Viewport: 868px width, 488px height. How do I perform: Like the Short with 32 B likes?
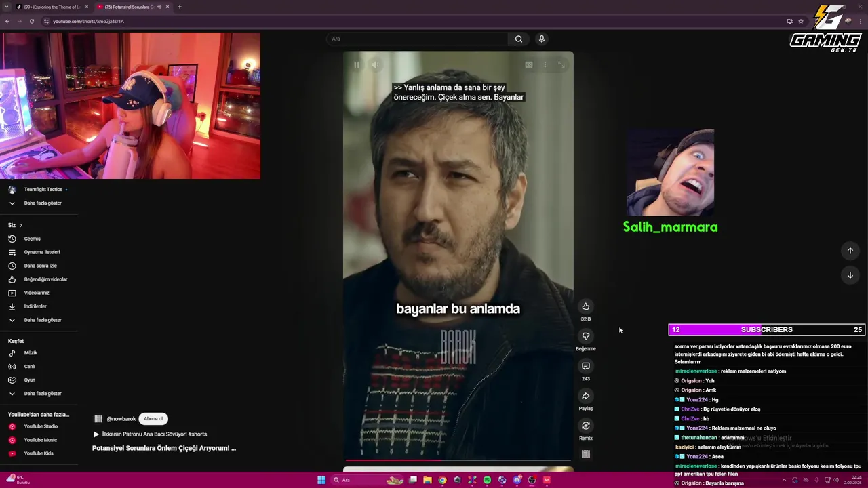click(x=586, y=306)
